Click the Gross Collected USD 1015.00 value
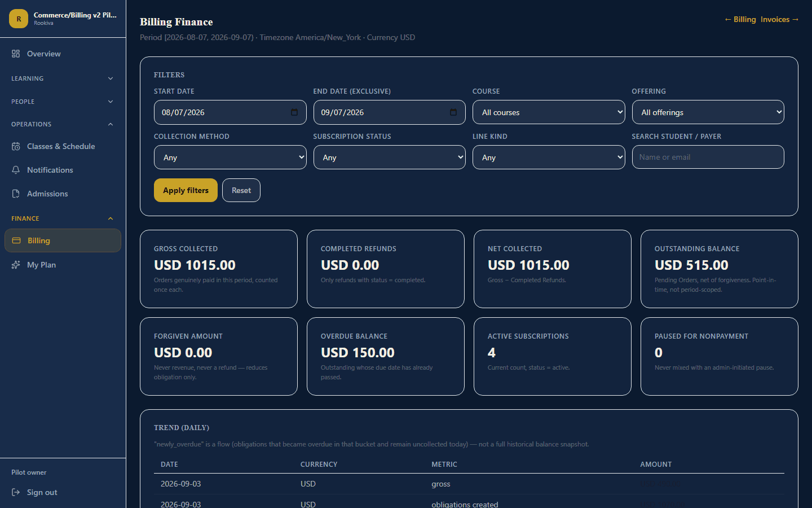The image size is (812, 508). click(195, 265)
